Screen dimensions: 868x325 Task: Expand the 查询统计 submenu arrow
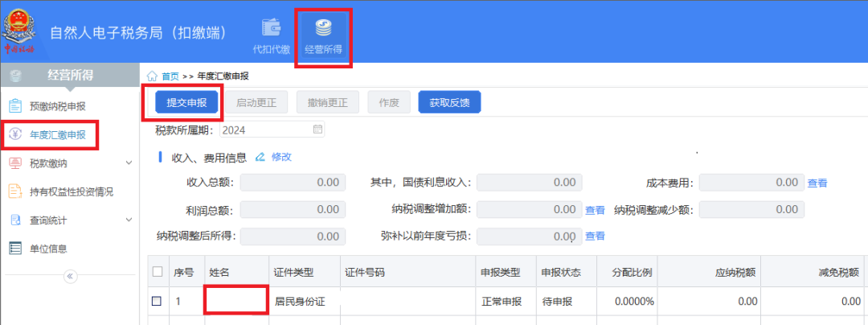click(x=129, y=220)
